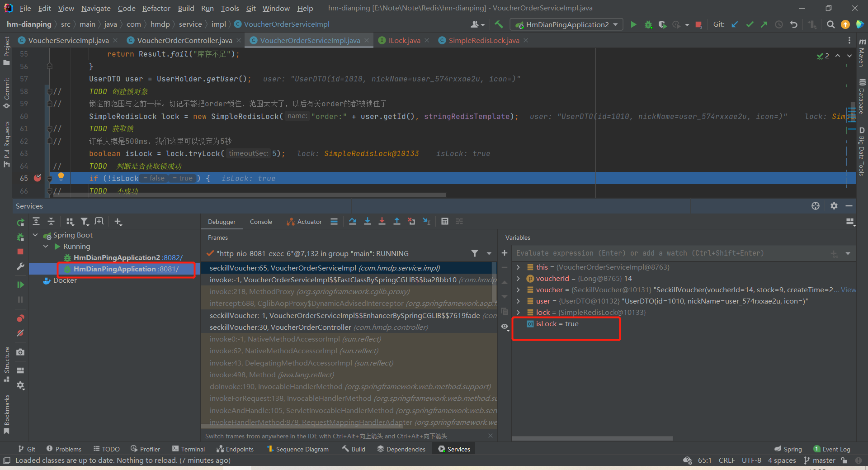Filter services with the funnel icon

85,221
